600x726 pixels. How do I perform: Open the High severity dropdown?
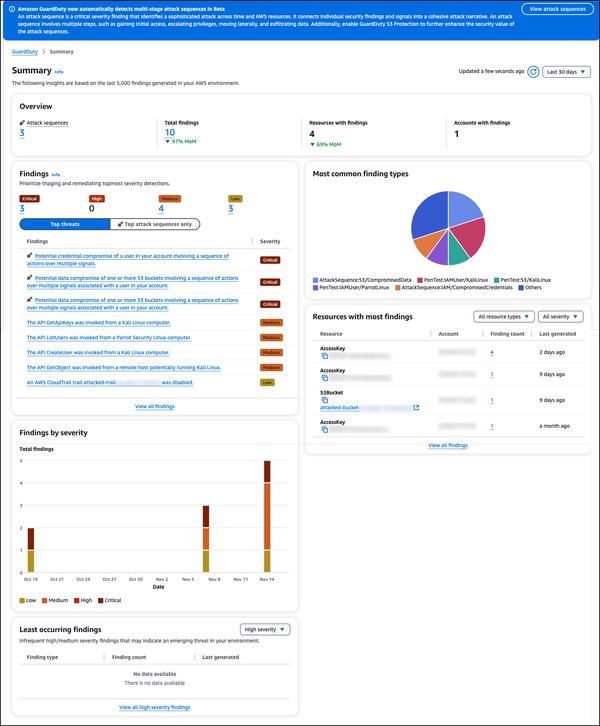pos(265,630)
